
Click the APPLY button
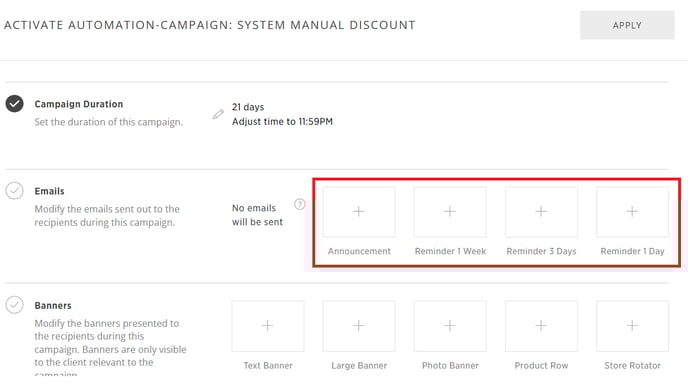627,25
